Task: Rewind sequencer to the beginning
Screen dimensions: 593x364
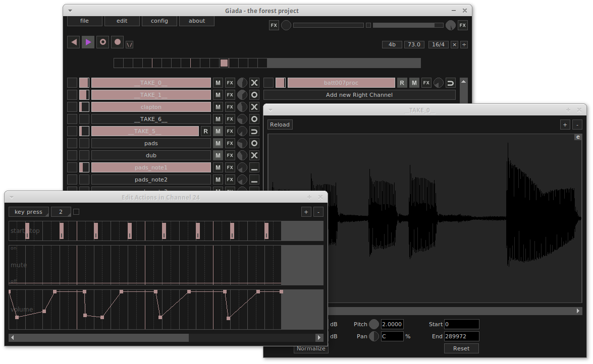Action: (74, 42)
